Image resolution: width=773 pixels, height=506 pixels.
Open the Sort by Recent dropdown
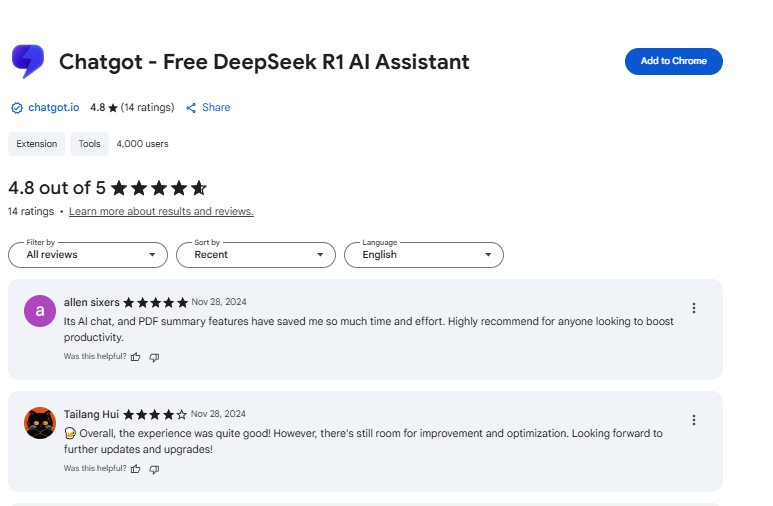point(256,255)
